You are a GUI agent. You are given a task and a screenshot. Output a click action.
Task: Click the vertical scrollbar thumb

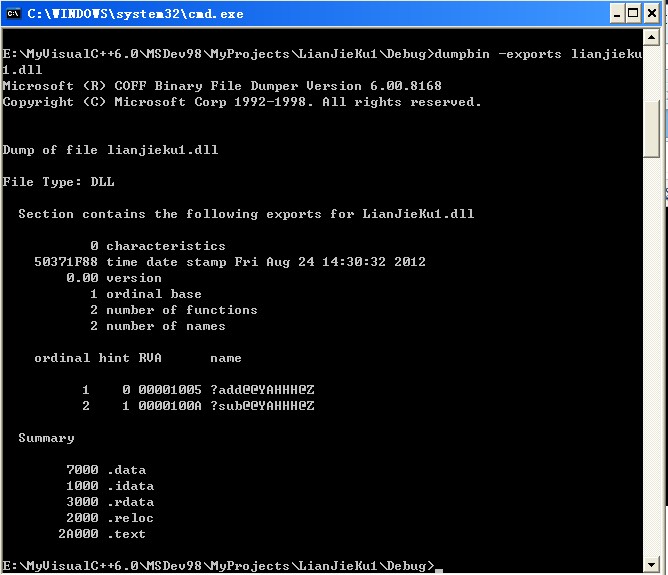pyautogui.click(x=651, y=129)
